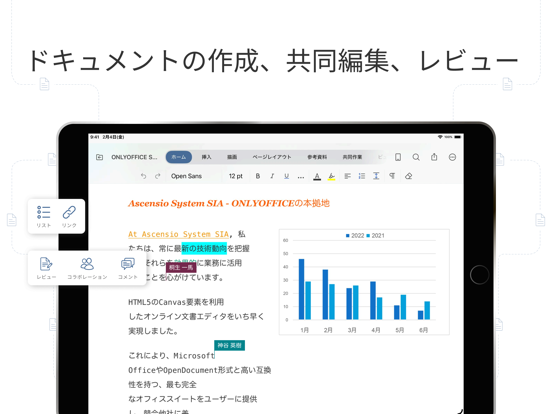Open the line spacing options

[x=376, y=176]
